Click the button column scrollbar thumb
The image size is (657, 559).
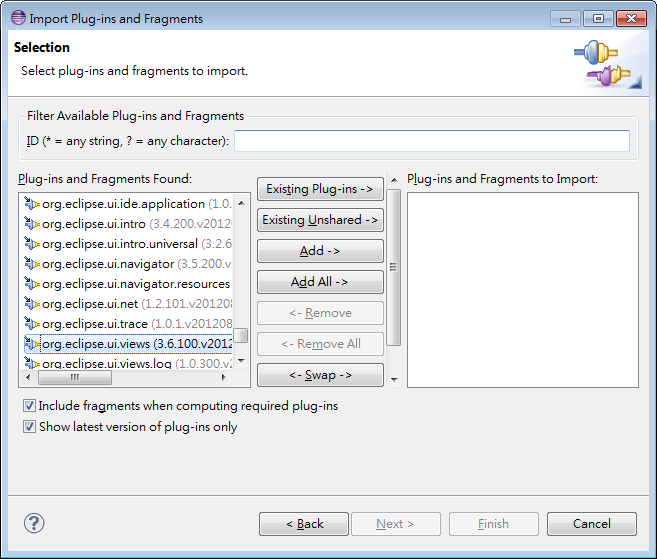click(394, 267)
